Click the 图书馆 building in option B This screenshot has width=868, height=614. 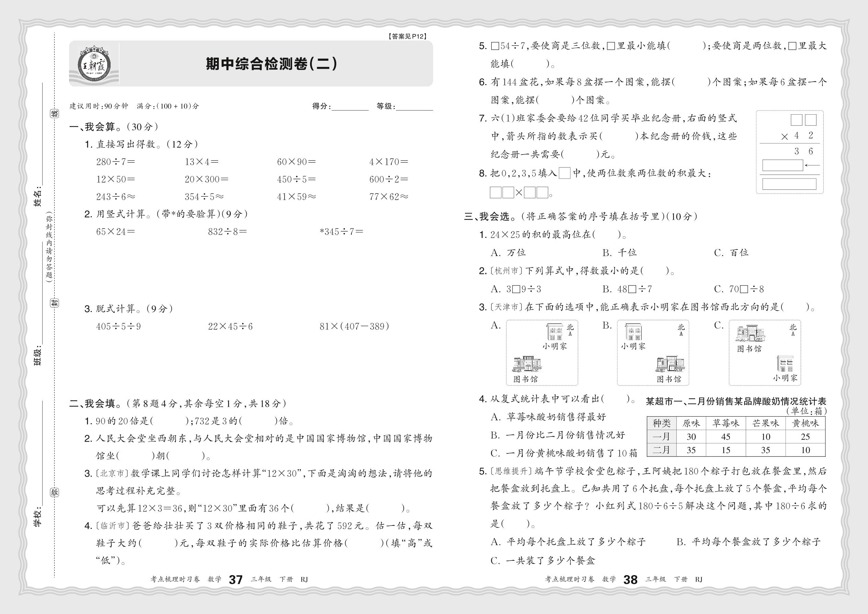coord(670,364)
